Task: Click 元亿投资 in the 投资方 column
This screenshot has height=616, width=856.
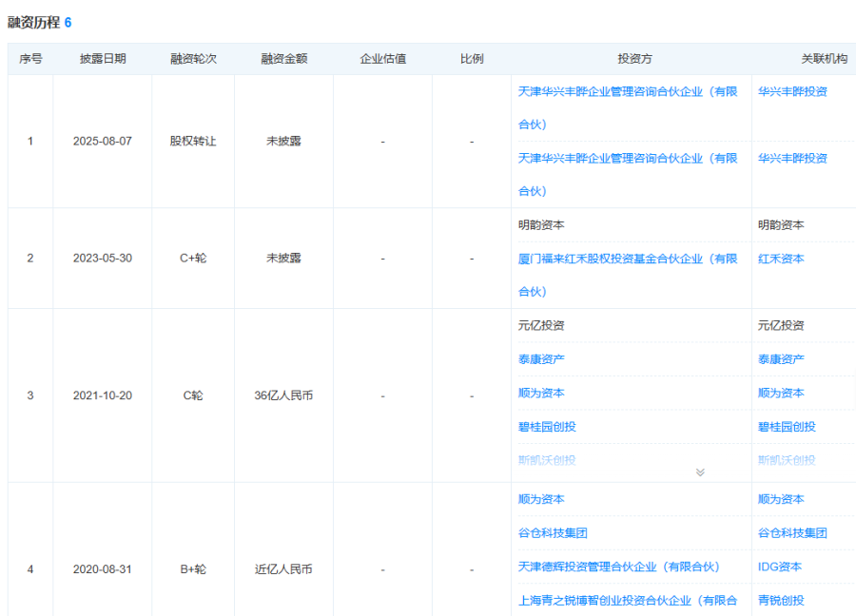Action: point(541,325)
